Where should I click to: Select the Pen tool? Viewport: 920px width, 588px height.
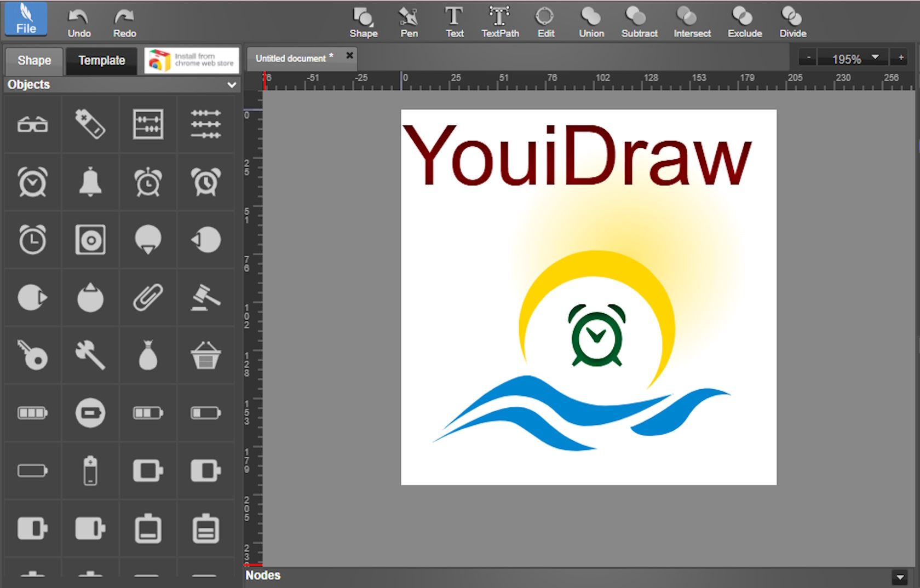pyautogui.click(x=409, y=21)
